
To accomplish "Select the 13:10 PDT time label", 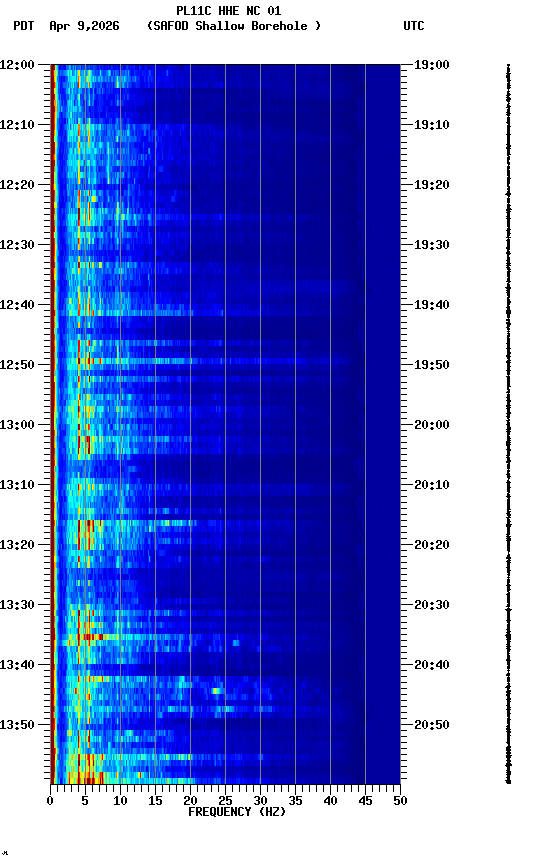I will [17, 485].
